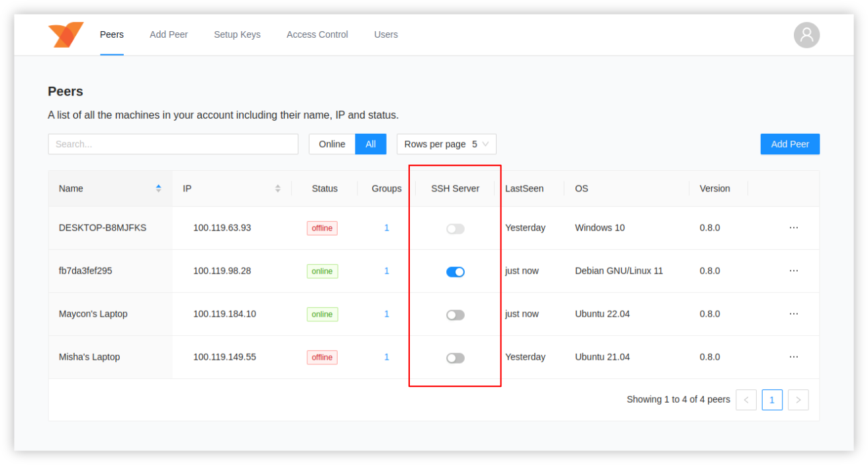868x465 pixels.
Task: Switch to the Setup Keys tab
Action: coord(237,34)
